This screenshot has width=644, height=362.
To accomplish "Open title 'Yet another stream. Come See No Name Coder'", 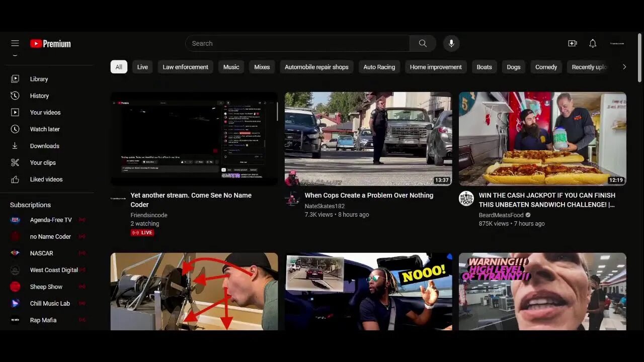I will click(191, 200).
